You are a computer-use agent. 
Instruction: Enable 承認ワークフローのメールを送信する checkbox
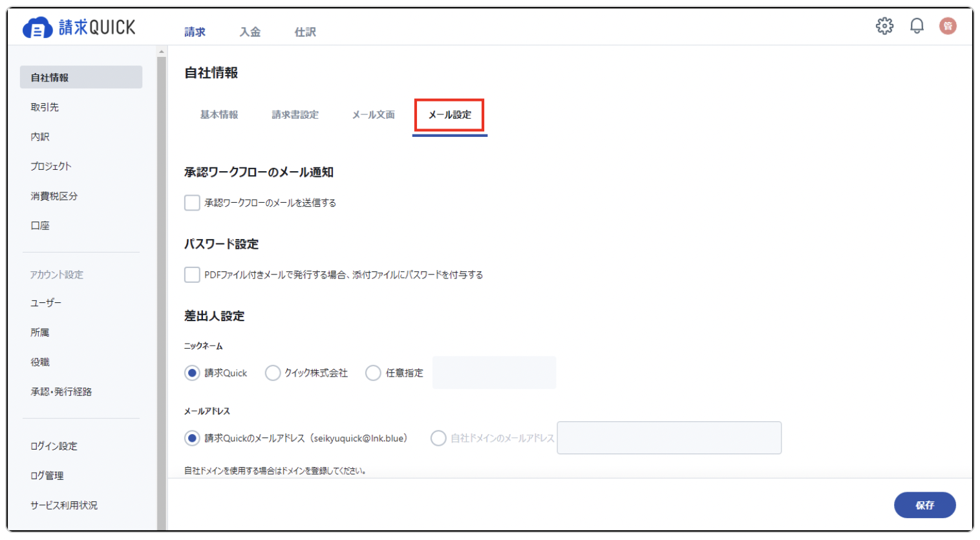(x=192, y=203)
